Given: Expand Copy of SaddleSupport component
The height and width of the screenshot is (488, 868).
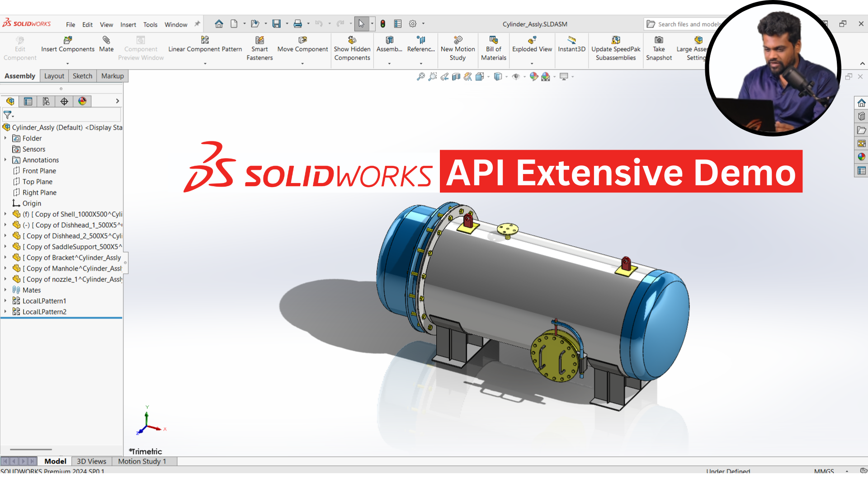Looking at the screenshot, I should click(5, 247).
